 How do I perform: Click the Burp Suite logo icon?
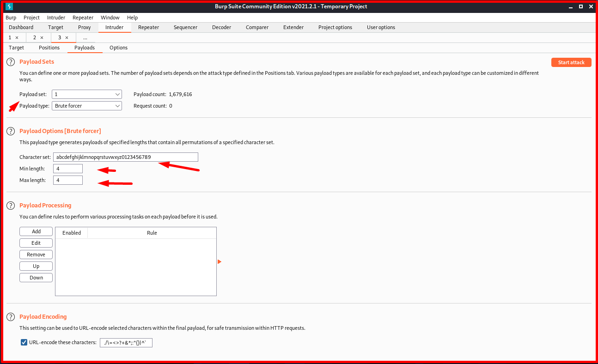click(9, 6)
